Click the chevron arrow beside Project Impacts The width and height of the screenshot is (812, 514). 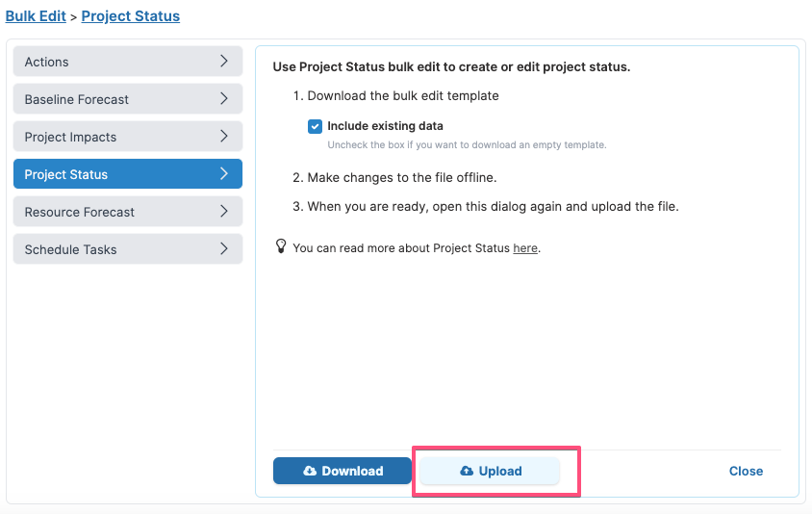(224, 137)
